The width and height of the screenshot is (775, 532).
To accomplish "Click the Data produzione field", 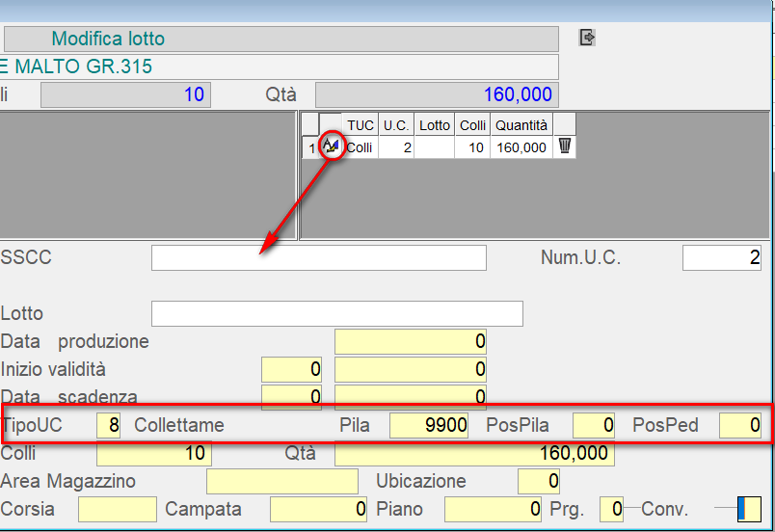I will pyautogui.click(x=411, y=342).
